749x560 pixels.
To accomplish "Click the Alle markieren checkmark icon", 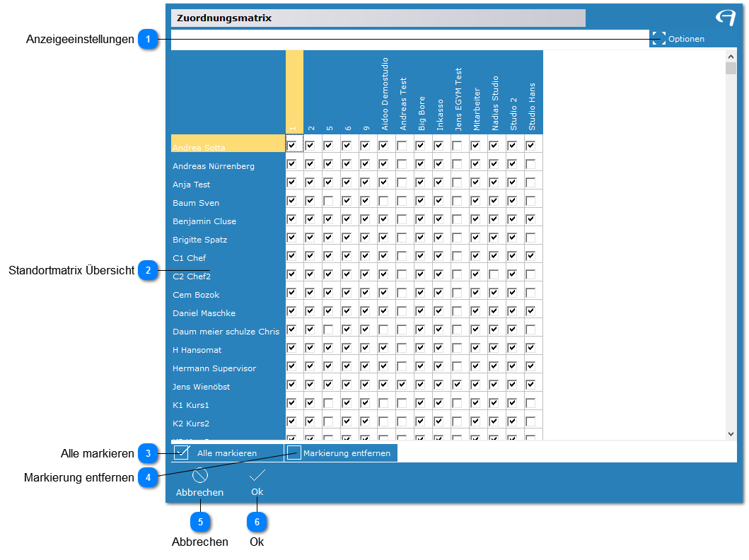I will coord(182,453).
